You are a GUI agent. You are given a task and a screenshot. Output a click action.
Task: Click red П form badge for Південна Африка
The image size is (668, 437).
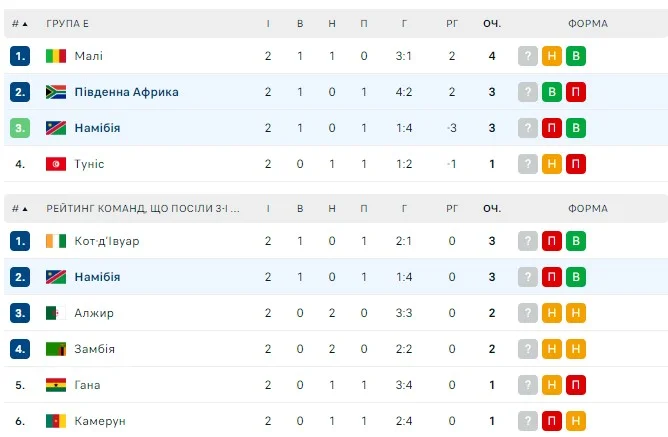pos(576,92)
